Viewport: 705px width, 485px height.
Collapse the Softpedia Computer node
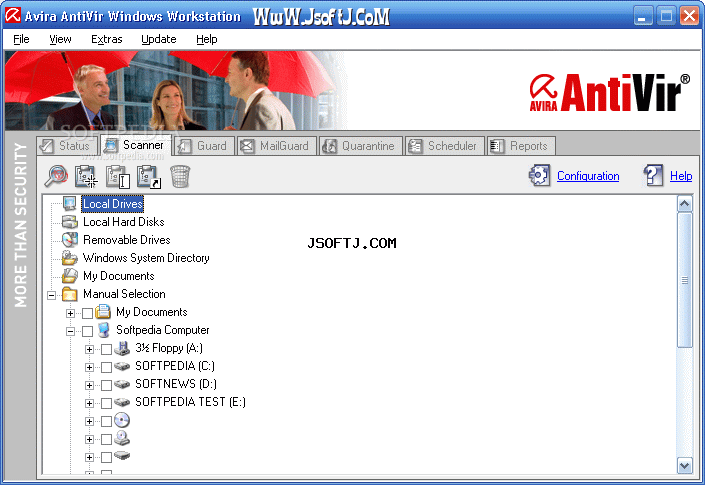71,331
